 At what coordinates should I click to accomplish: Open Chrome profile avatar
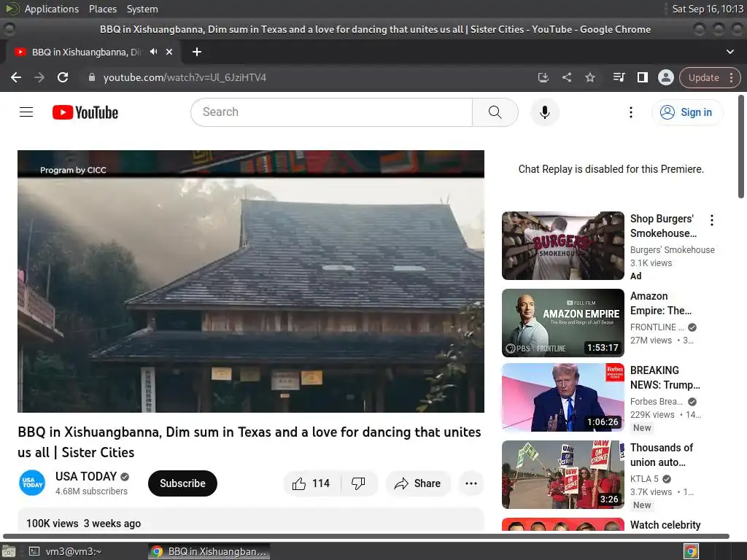click(x=665, y=77)
